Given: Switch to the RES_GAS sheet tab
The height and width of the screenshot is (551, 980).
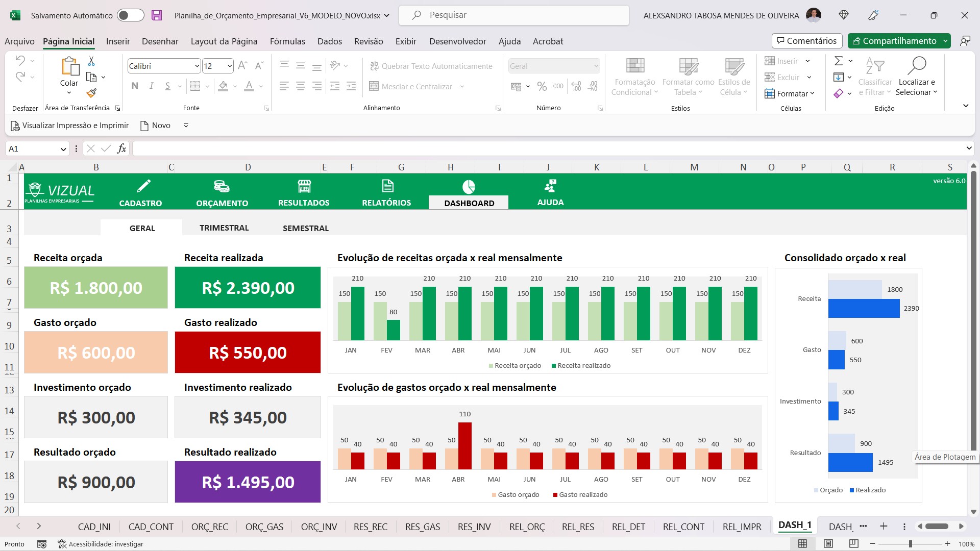Looking at the screenshot, I should click(423, 527).
